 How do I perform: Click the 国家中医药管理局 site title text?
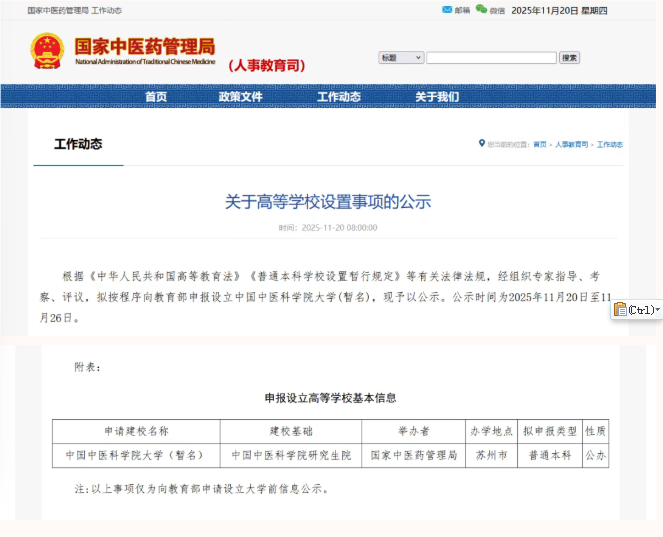(144, 45)
